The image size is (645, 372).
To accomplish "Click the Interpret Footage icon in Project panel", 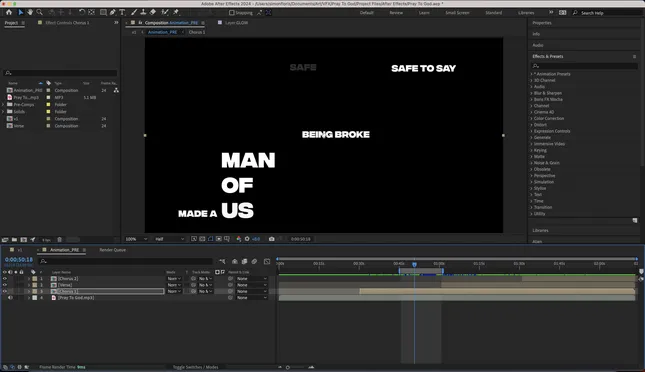I will point(5,239).
